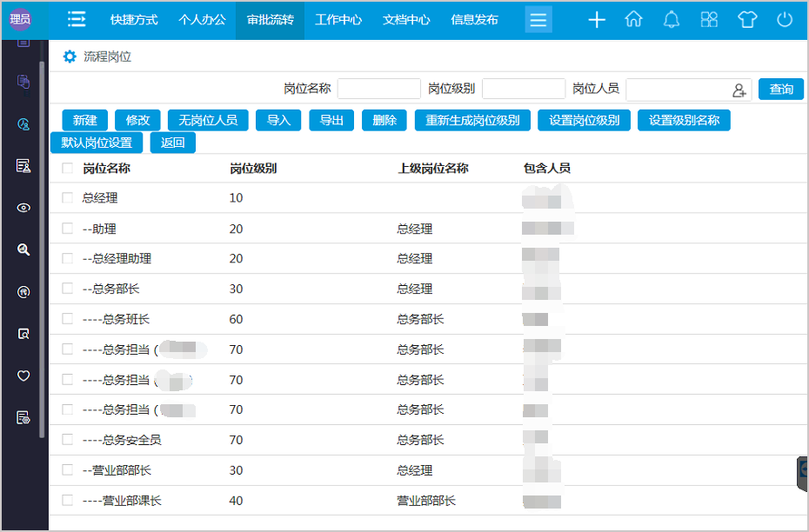
Task: Click inside the 岗位名称 input field
Action: [379, 90]
